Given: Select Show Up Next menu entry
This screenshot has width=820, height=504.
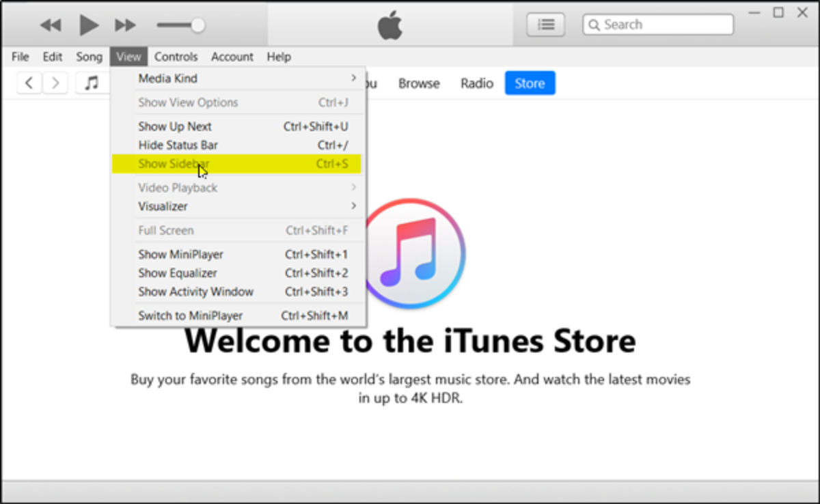Looking at the screenshot, I should coord(238,126).
